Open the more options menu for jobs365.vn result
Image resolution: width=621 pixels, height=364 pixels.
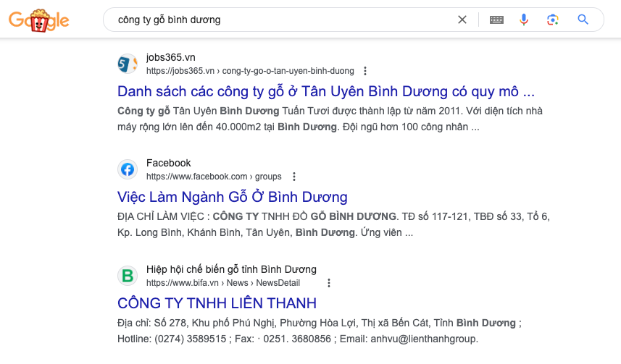364,71
